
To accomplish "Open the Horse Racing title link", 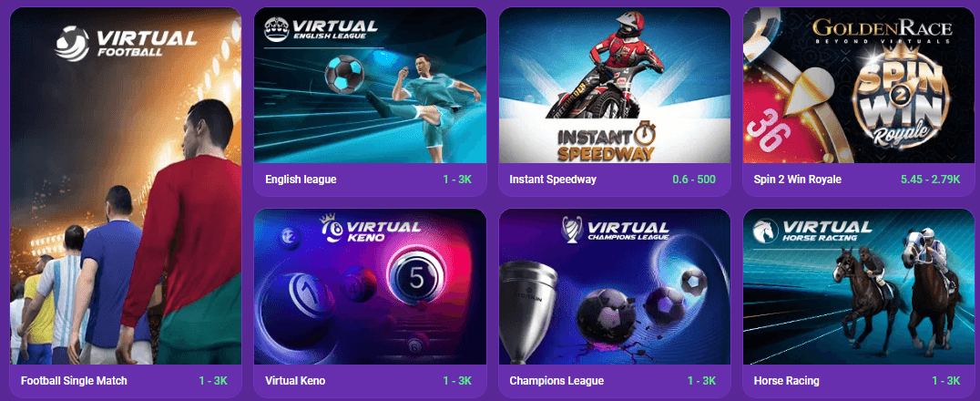I will click(786, 380).
